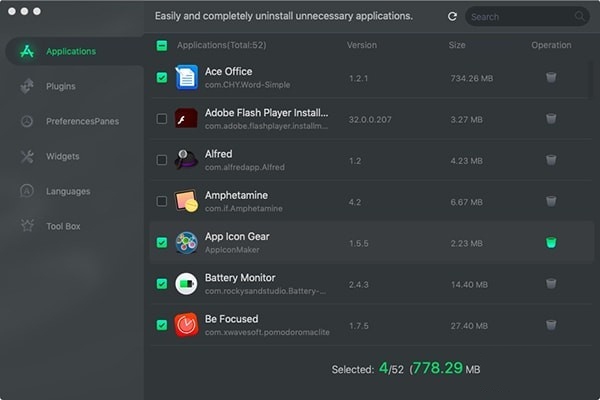This screenshot has width=600, height=400.
Task: Uncheck the Ace Office checkbox
Action: [162, 77]
